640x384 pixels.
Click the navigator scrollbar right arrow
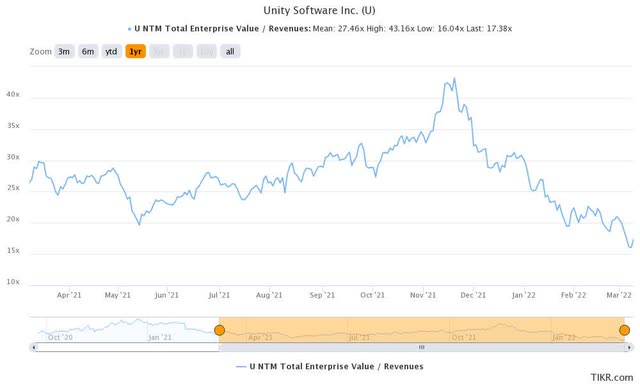[x=629, y=347]
